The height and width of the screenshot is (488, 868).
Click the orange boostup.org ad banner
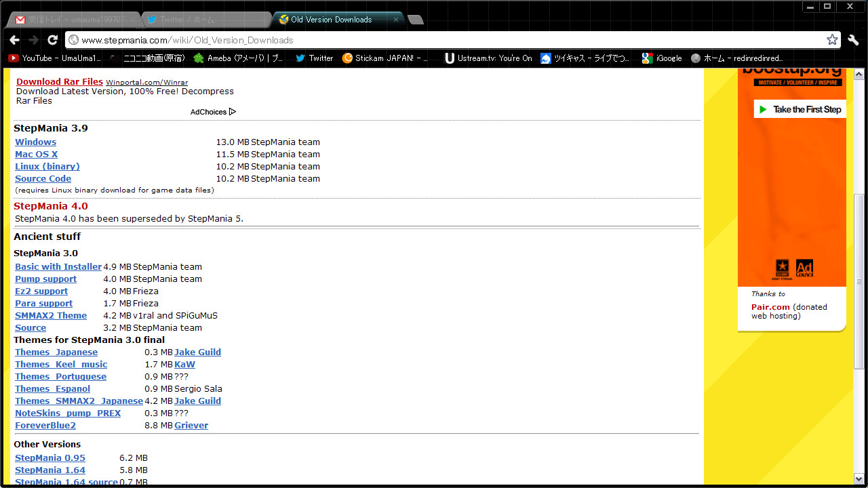[792, 178]
